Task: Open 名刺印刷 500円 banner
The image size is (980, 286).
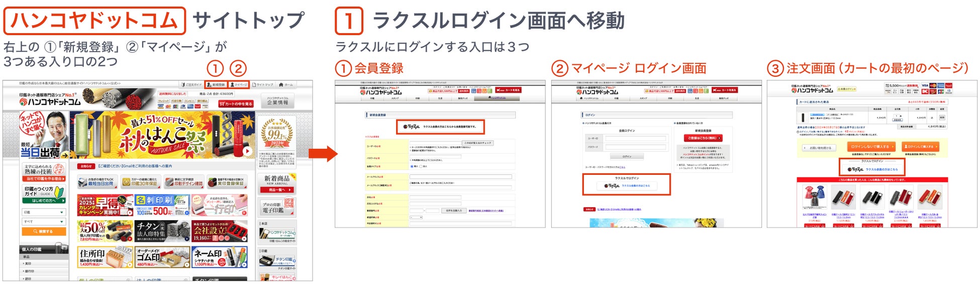Action: pyautogui.click(x=162, y=206)
